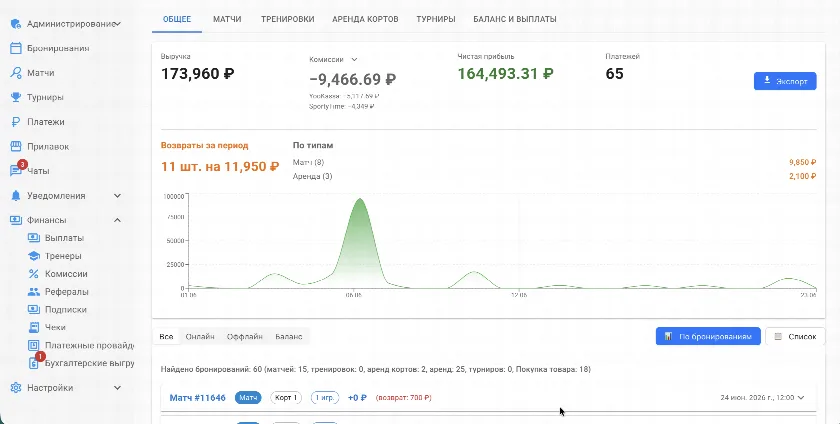This screenshot has width=840, height=424.
Task: Click the Платежи ruble icon
Action: tap(16, 122)
